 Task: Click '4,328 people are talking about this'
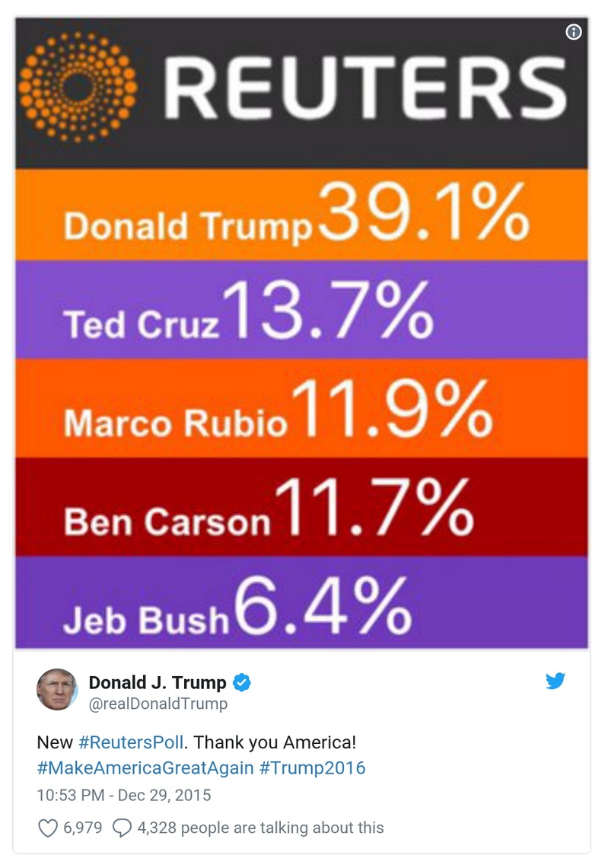click(x=261, y=828)
